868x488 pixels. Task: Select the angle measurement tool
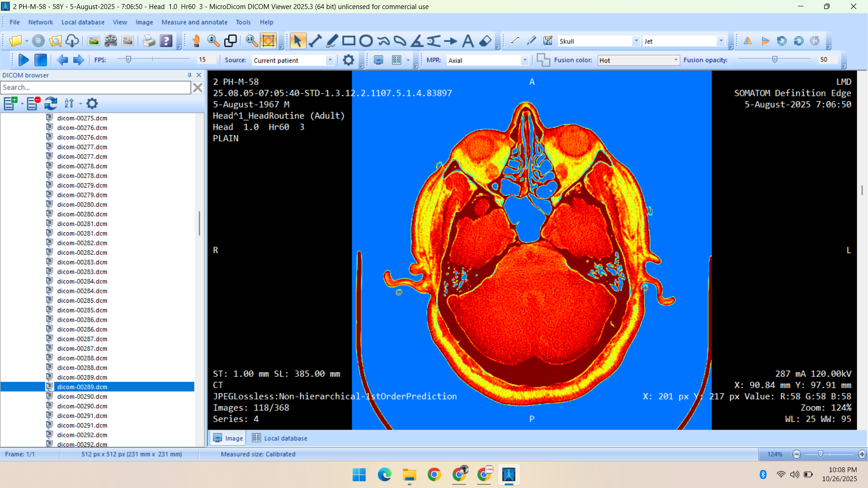416,41
